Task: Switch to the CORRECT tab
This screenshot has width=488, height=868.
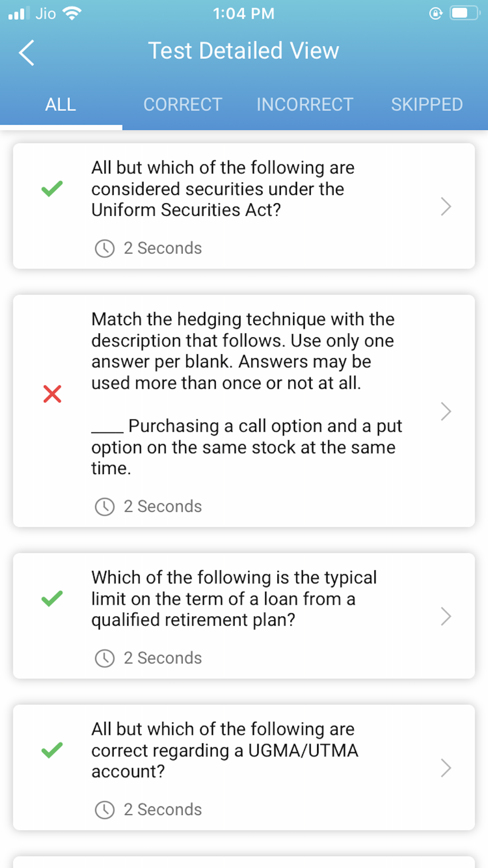Action: point(183,104)
